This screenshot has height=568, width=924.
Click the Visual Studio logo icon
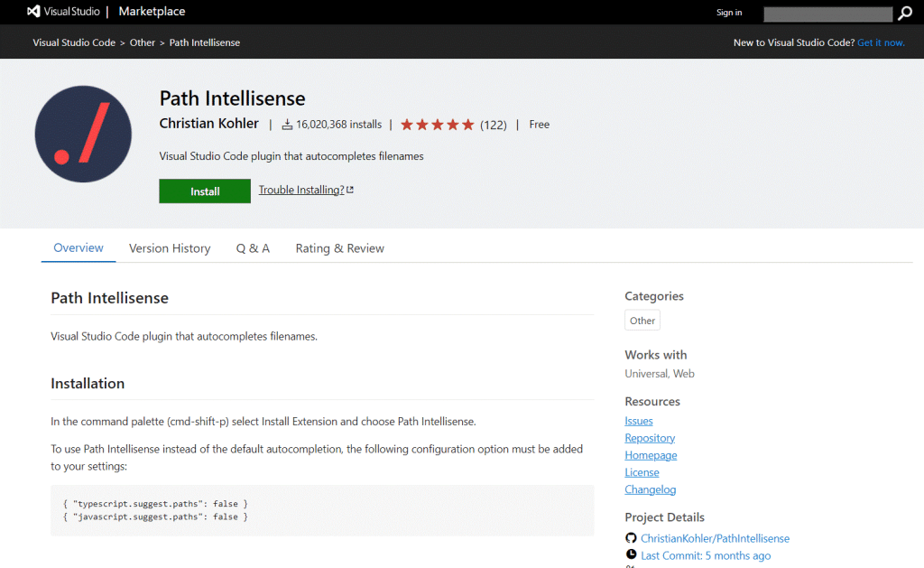(x=33, y=11)
